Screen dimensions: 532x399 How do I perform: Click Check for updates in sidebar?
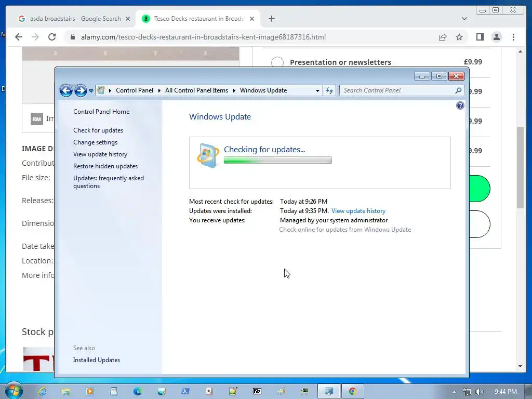(x=98, y=130)
